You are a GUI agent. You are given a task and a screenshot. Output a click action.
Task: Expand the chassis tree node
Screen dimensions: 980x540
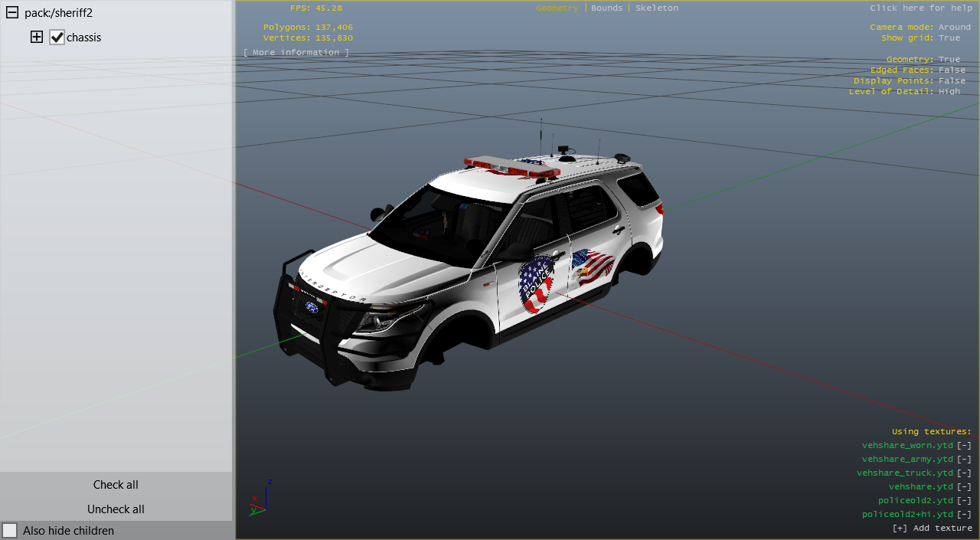pos(37,37)
